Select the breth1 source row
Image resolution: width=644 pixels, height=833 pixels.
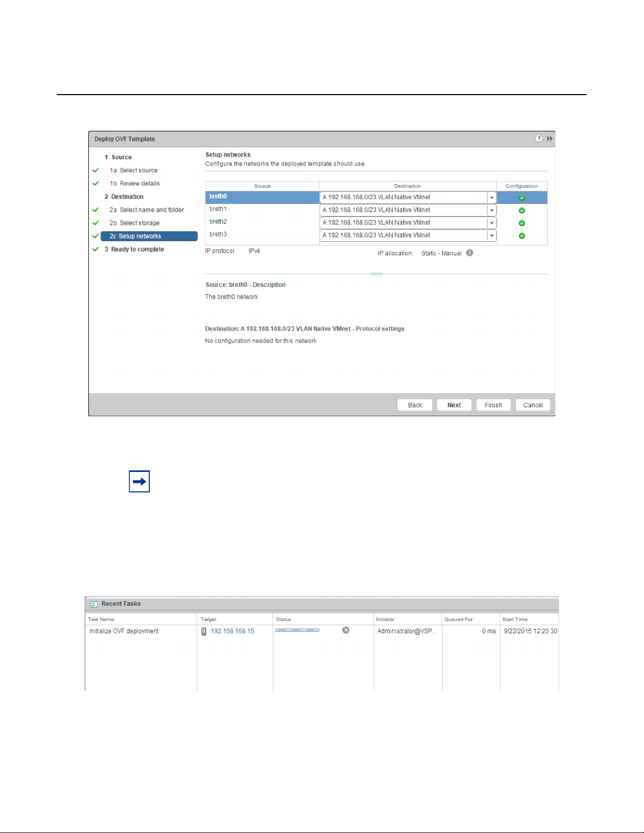[x=262, y=210]
